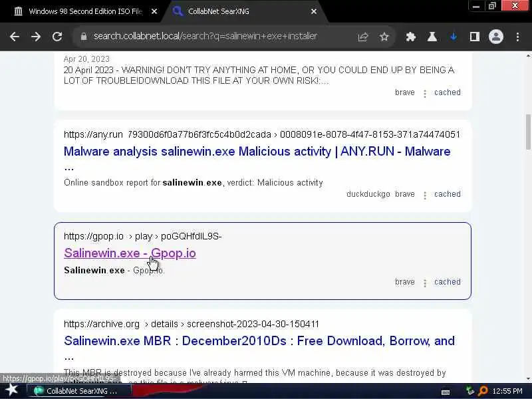Reload the current page
The height and width of the screenshot is (399, 532).
coord(57,37)
